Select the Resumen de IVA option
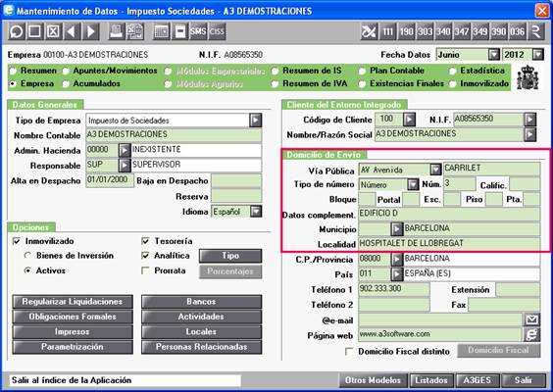This screenshot has height=392, width=553. tap(276, 84)
